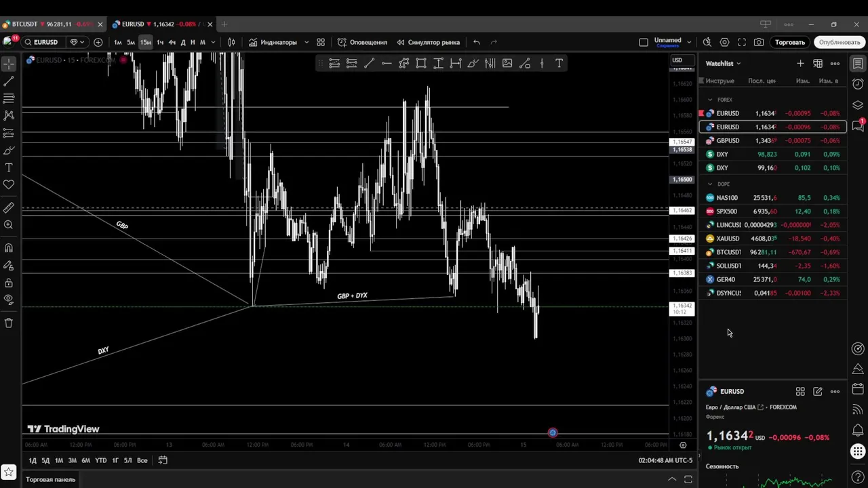Open the favorites star panel at bottom left
This screenshot has width=868, height=488.
[x=9, y=472]
